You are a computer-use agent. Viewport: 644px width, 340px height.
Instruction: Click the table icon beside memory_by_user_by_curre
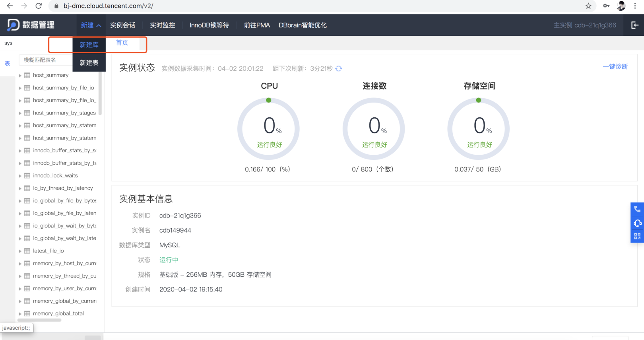[x=27, y=289]
